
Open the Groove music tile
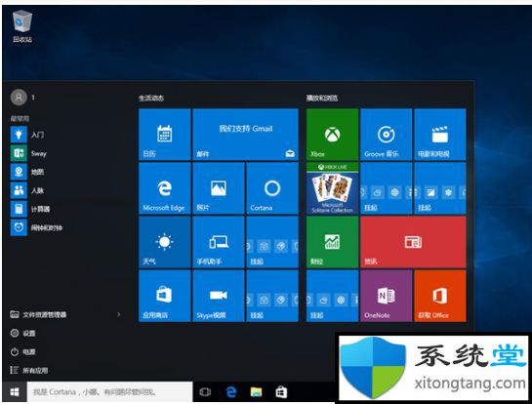point(387,135)
